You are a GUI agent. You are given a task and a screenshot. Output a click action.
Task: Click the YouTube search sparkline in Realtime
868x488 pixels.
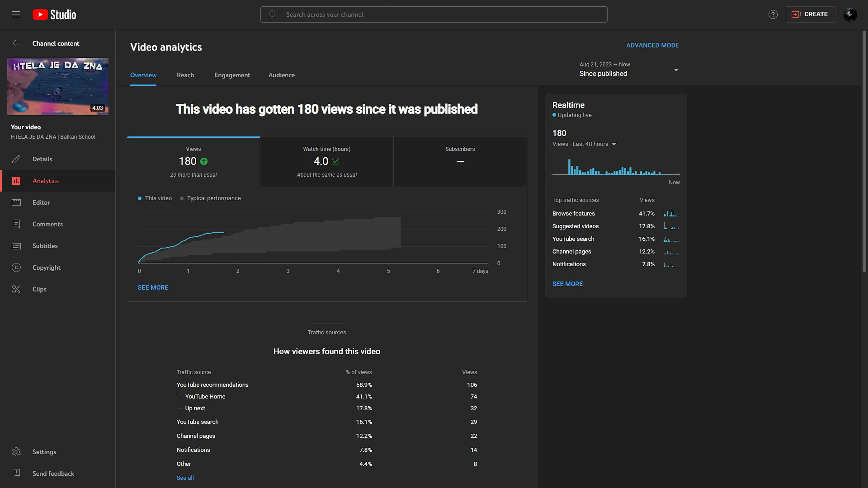tap(672, 239)
